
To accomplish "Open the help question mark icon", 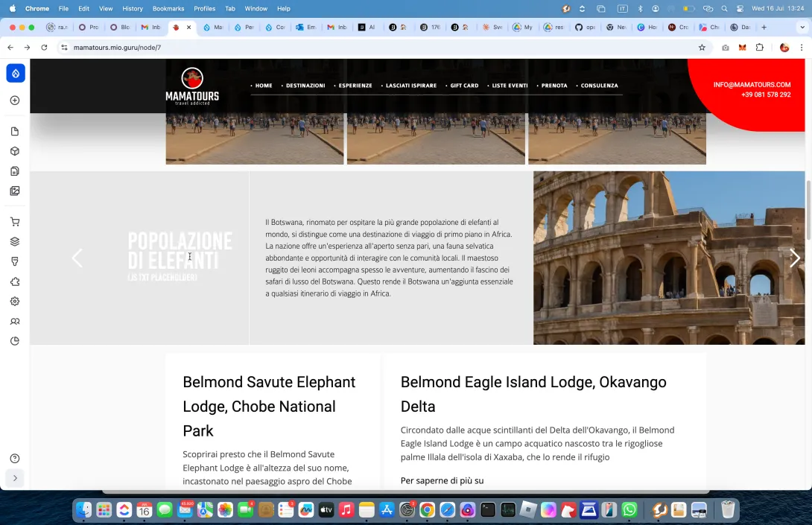I will click(x=15, y=459).
